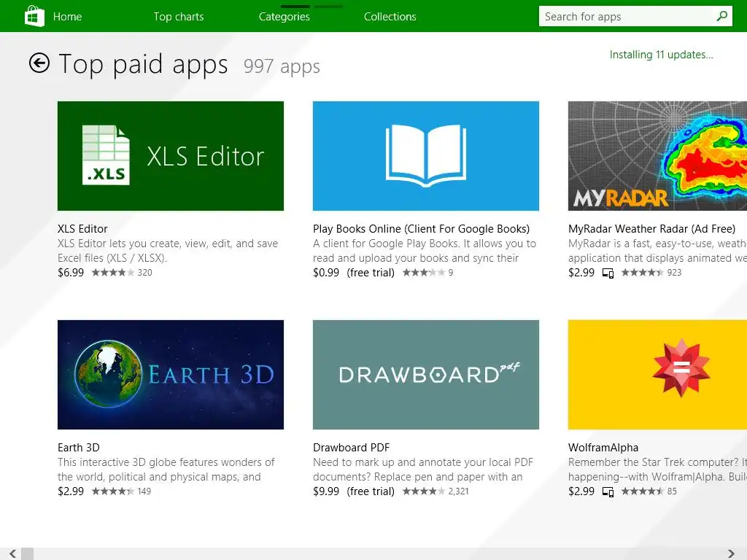Open the Play Books Online book tile
747x560 pixels.
426,156
